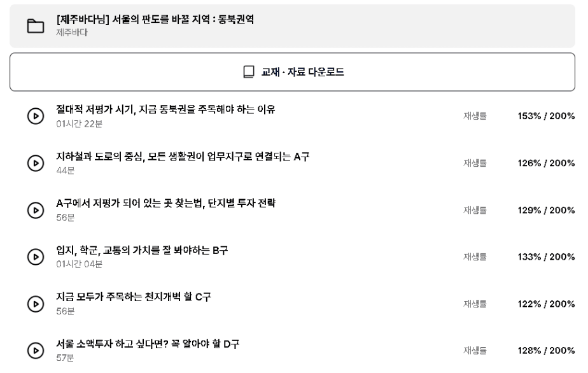Play the 서울 소액투자 D구 lecture
The height and width of the screenshot is (373, 588).
(36, 351)
